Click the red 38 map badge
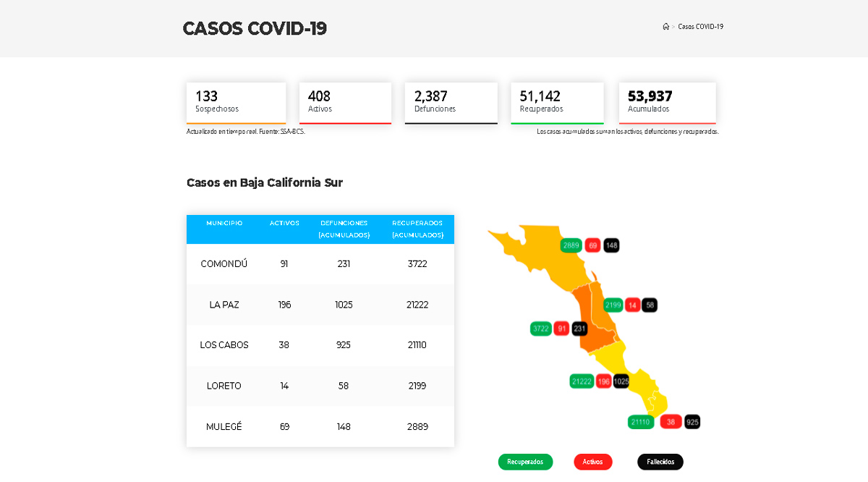This screenshot has width=868, height=482. pyautogui.click(x=671, y=422)
